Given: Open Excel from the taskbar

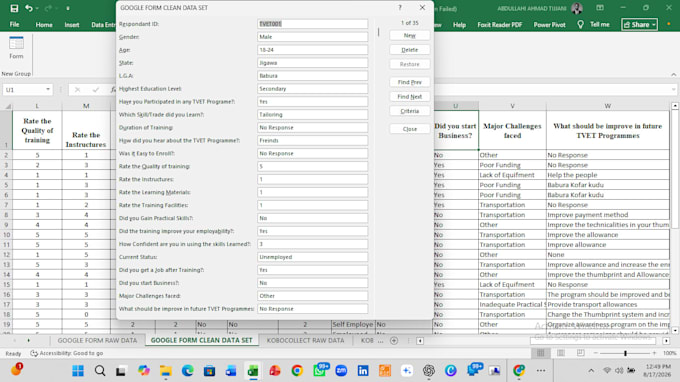Looking at the screenshot, I should click(253, 371).
